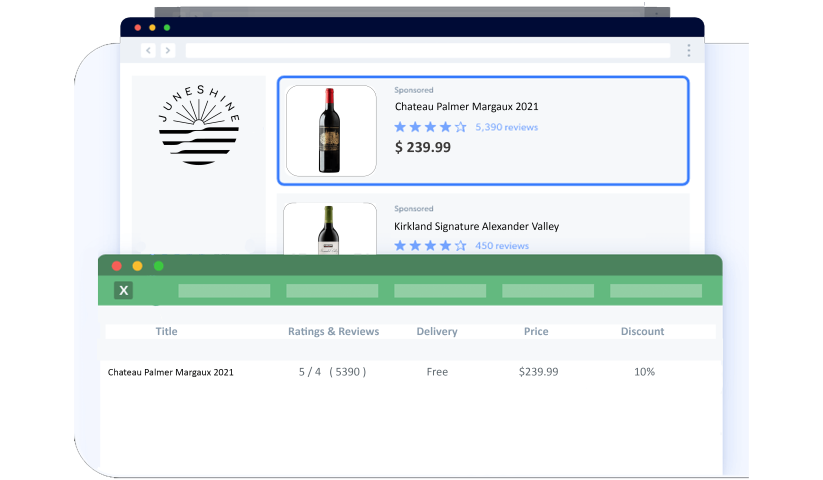Minimize the spreadsheet window with yellow button
The height and width of the screenshot is (480, 823).
pyautogui.click(x=138, y=266)
